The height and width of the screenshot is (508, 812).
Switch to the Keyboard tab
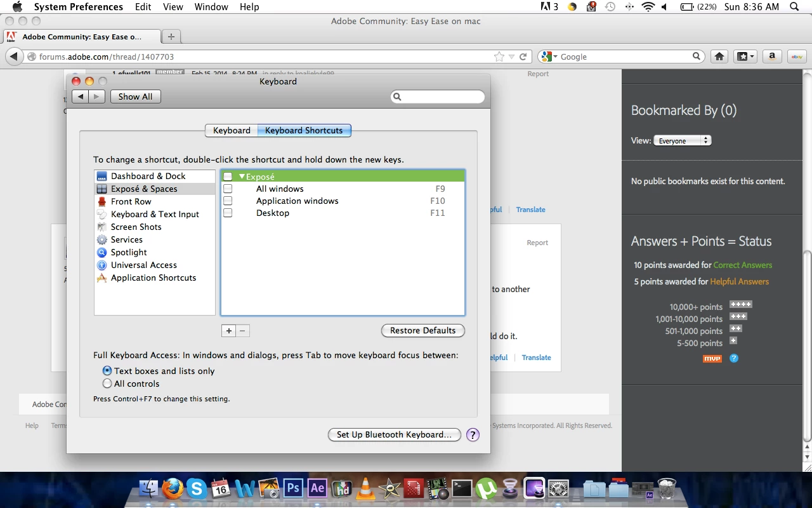[x=232, y=130]
